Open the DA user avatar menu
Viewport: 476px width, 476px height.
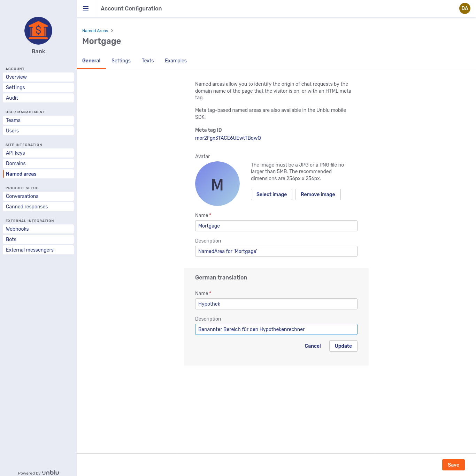(465, 8)
